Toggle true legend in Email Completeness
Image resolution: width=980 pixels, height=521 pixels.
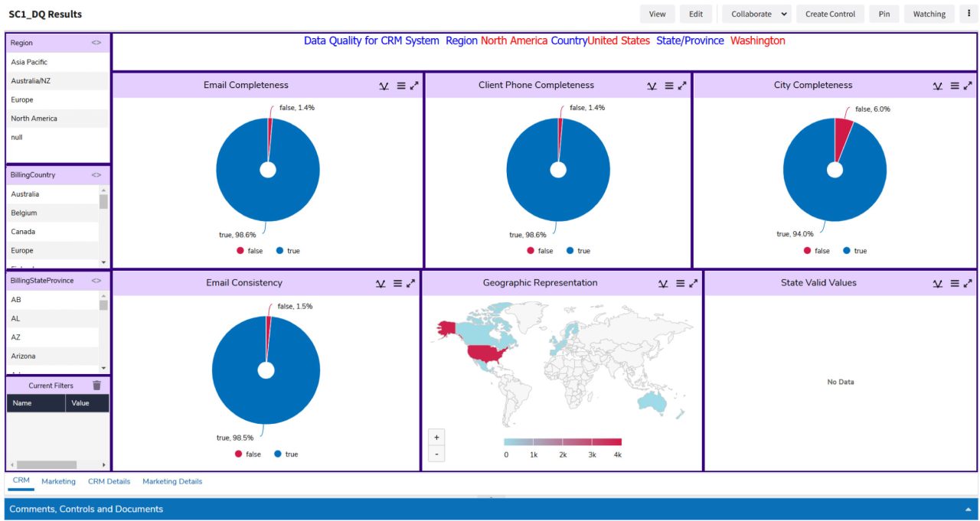click(x=288, y=251)
